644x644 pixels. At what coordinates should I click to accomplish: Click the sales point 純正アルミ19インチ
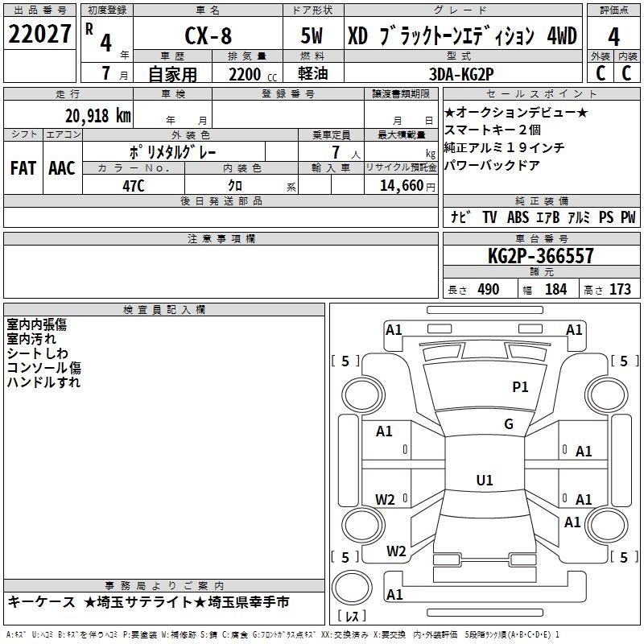coord(505,147)
